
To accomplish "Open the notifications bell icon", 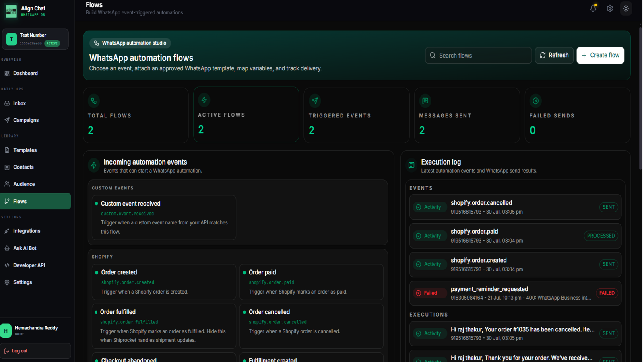I will (x=593, y=8).
